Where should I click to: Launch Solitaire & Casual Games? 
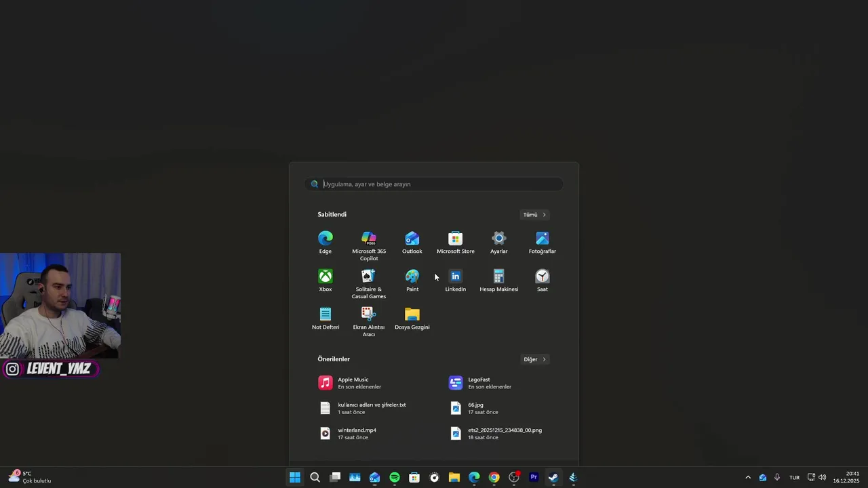pos(369,284)
